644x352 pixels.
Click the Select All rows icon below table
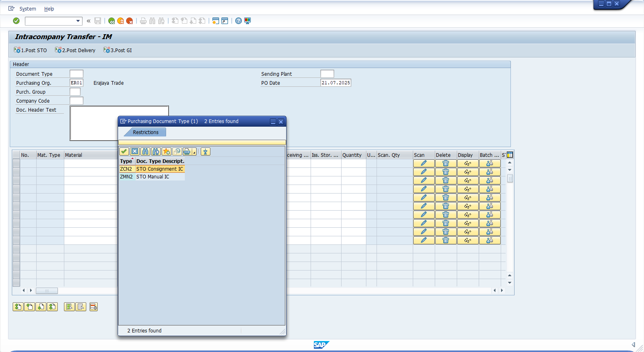point(69,307)
